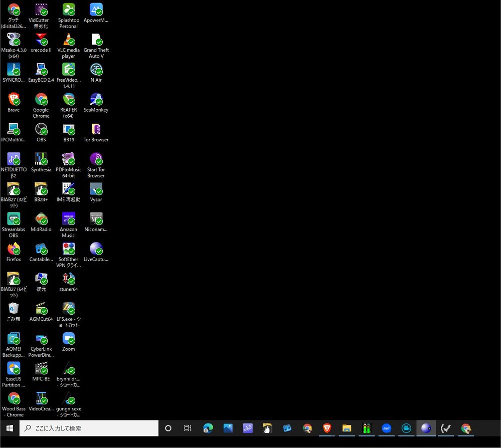Open Task View from the taskbar
The image size is (501, 448).
click(188, 428)
